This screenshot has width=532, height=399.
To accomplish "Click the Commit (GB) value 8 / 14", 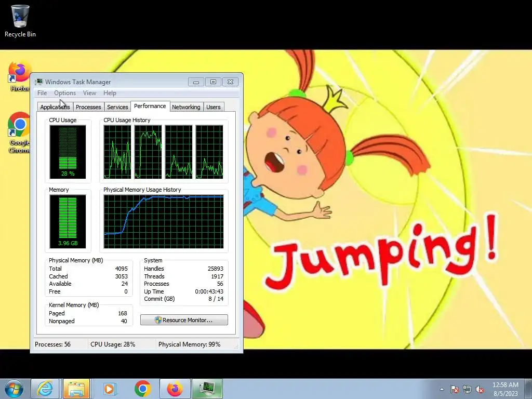I will tap(216, 299).
